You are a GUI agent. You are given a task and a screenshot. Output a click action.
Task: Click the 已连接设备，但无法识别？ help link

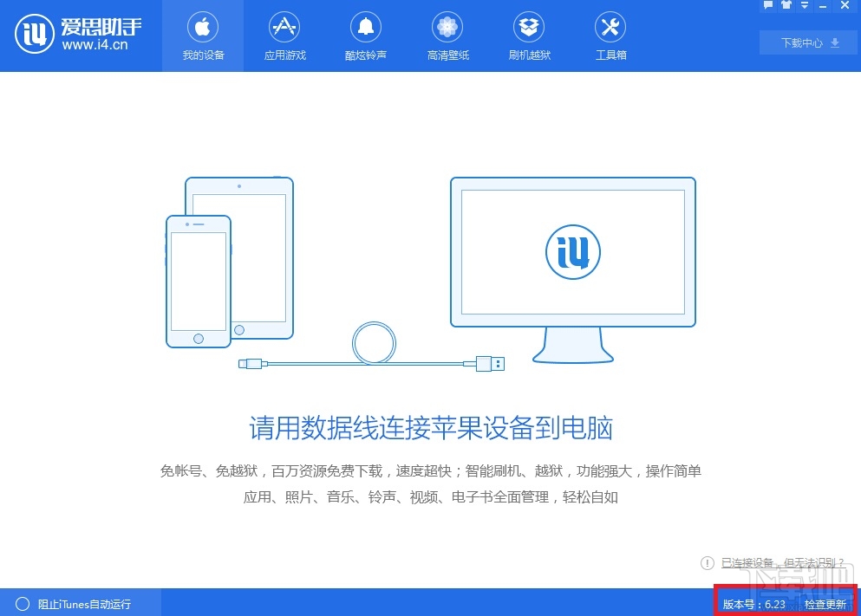pos(779,563)
